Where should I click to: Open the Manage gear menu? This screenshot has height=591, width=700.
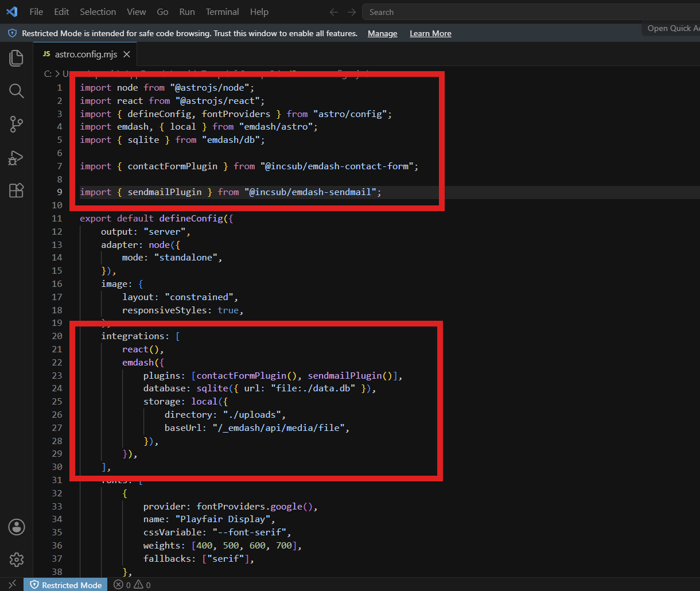tap(17, 559)
